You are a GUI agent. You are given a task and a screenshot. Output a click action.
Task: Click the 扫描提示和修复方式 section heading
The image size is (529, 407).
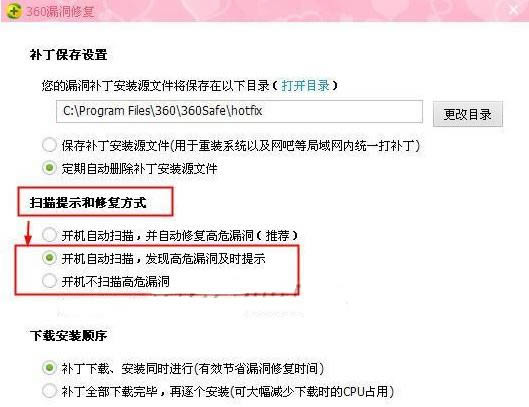coord(88,202)
